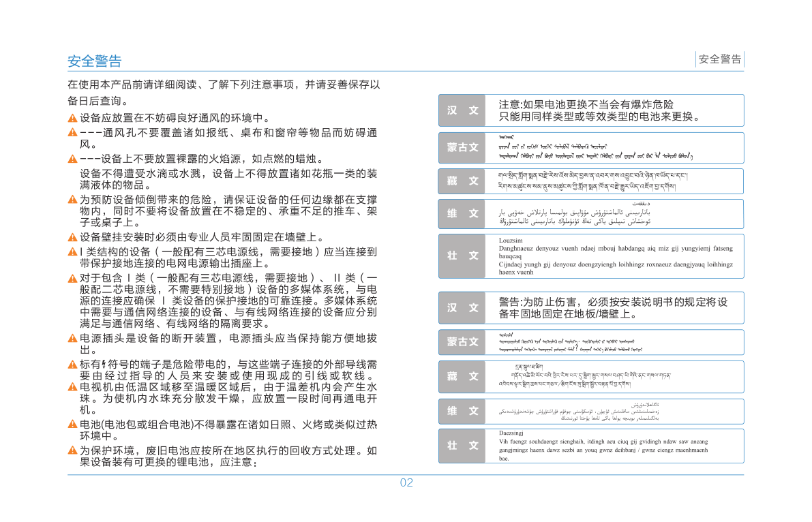Click the lightning bolt symbol after 标有
Screen dimensions: 812x522
coord(104,365)
